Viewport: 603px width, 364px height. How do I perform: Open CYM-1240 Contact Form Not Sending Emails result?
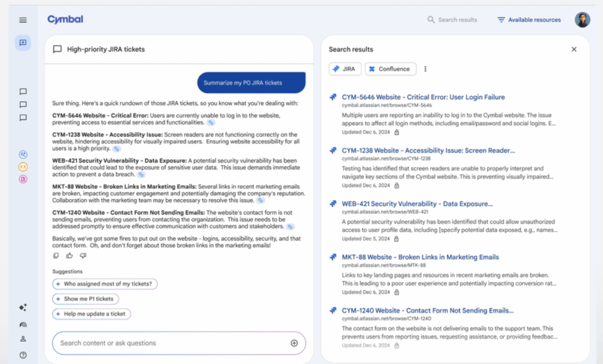point(428,310)
